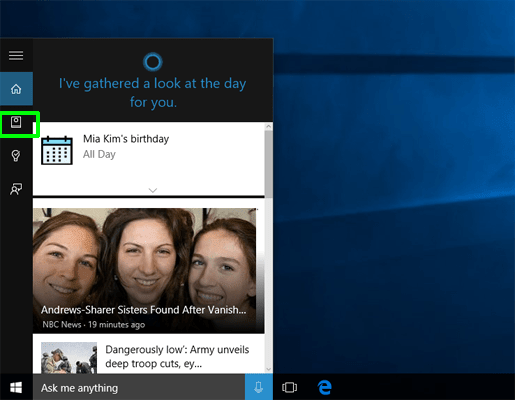Click the Cortana circle logo

153,62
